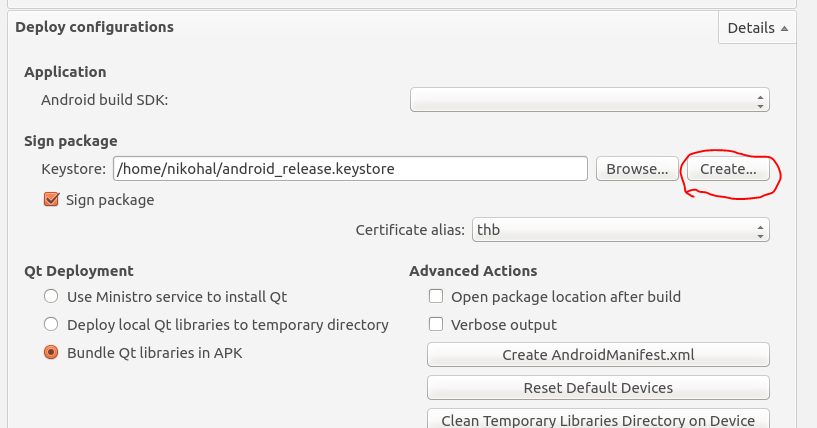Uncheck the Sign package checkbox
817x428 pixels.
[x=52, y=200]
